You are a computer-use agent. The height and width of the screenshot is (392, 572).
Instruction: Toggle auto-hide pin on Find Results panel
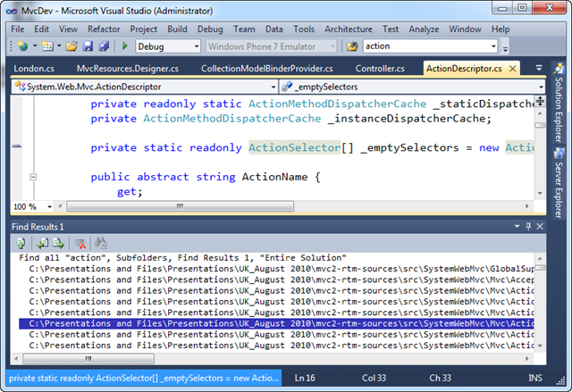coord(528,227)
